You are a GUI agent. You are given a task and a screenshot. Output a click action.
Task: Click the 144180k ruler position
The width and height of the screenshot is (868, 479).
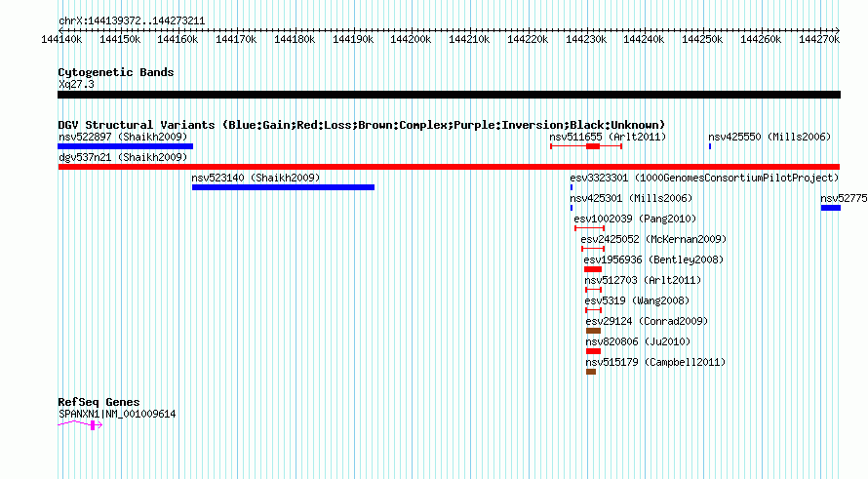click(295, 39)
